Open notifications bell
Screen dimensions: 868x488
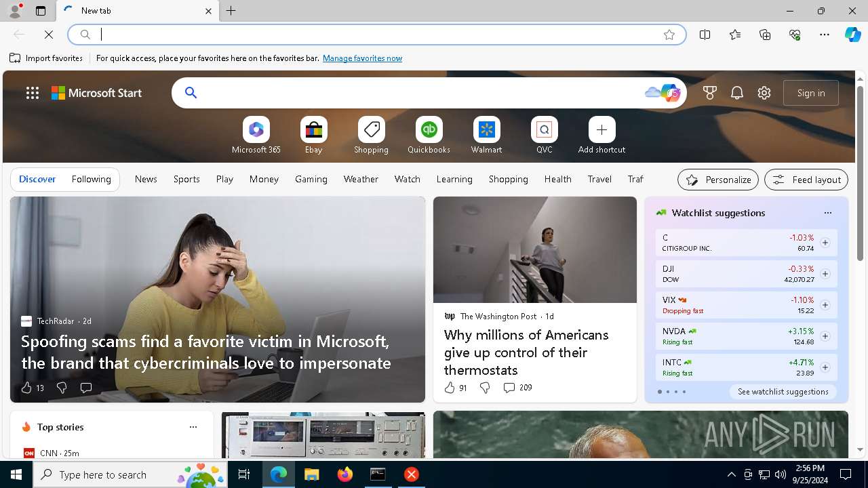point(737,93)
